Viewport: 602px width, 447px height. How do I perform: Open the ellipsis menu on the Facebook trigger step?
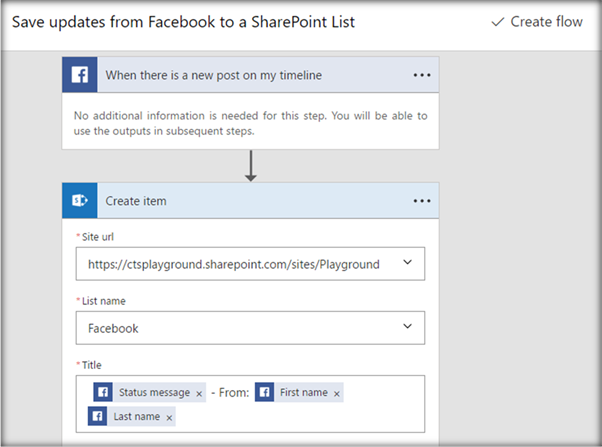click(422, 75)
